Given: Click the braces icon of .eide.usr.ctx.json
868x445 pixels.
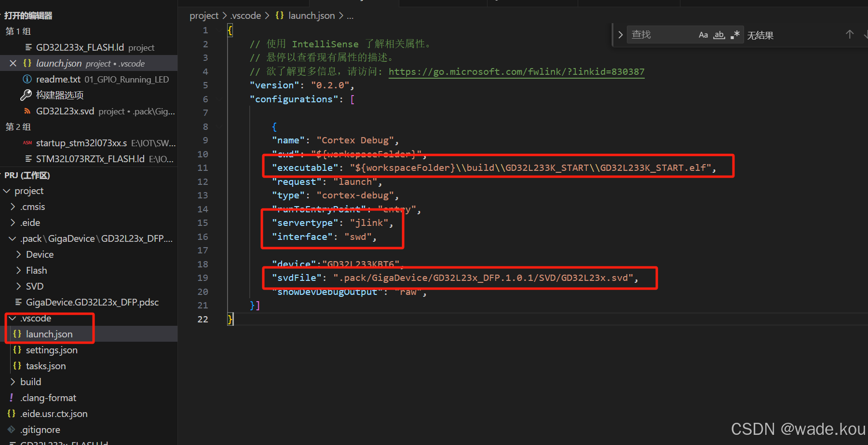Looking at the screenshot, I should point(12,414).
